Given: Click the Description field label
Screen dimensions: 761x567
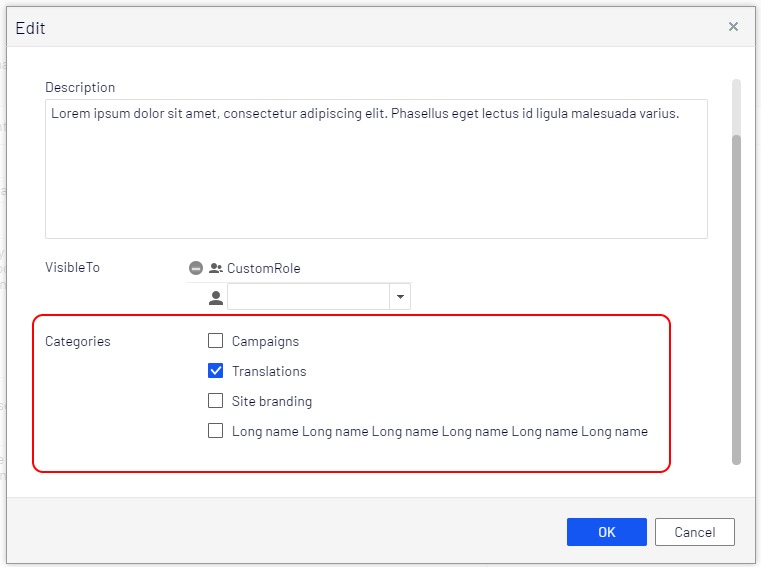Looking at the screenshot, I should coord(80,87).
